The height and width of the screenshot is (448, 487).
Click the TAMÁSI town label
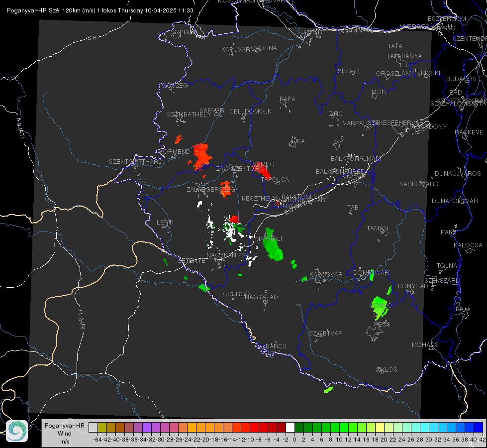tap(378, 228)
